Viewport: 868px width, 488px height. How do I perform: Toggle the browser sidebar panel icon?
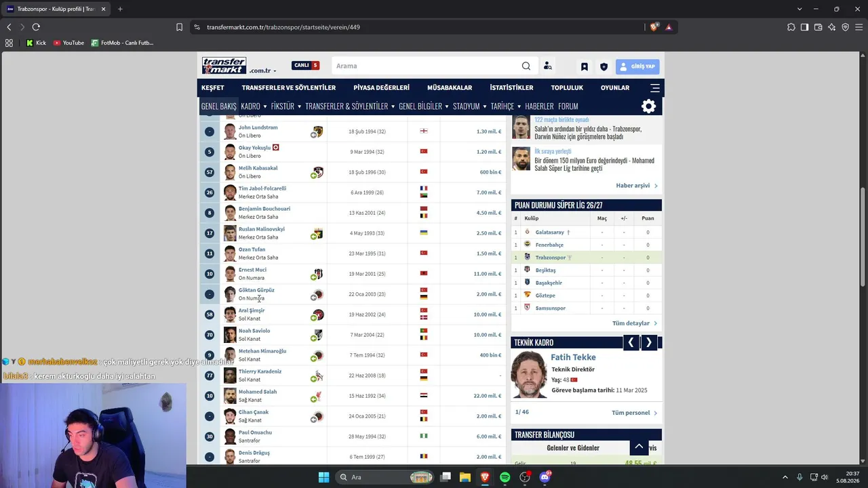point(804,27)
